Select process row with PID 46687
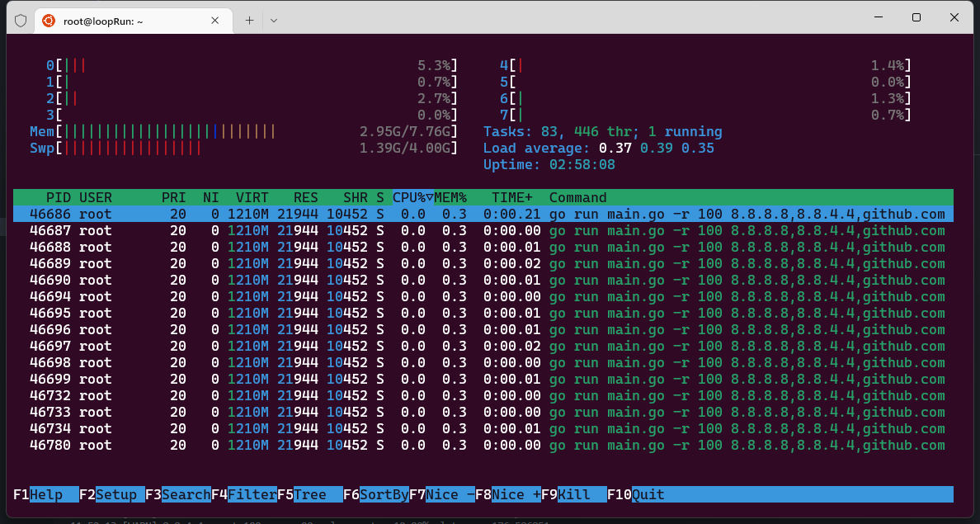Image resolution: width=980 pixels, height=524 pixels. click(x=483, y=231)
